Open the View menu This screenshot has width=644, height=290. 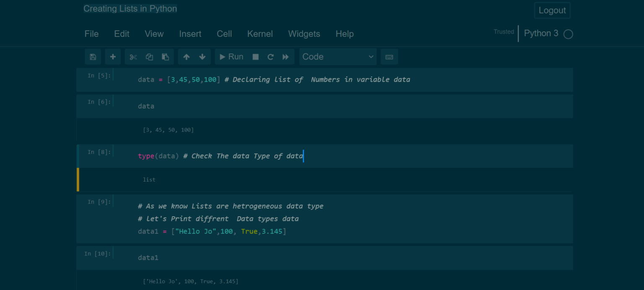click(154, 34)
